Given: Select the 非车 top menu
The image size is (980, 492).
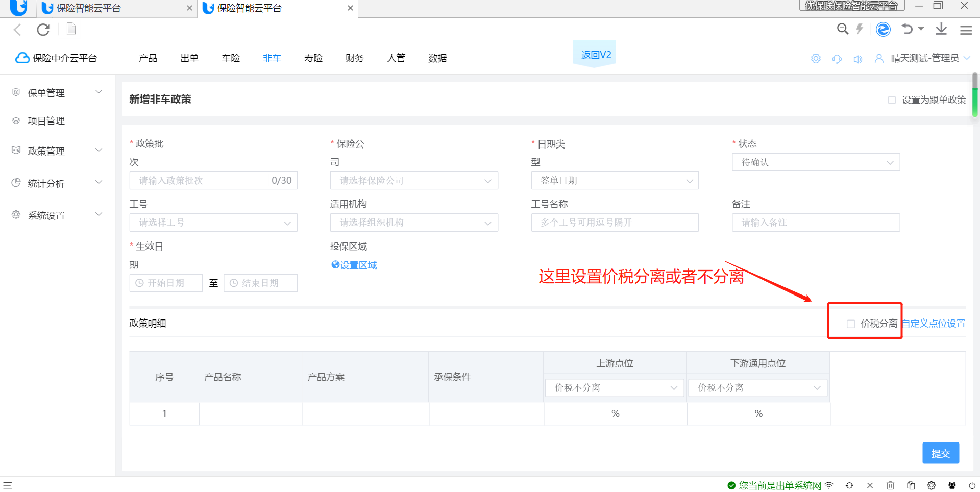Looking at the screenshot, I should (x=272, y=58).
